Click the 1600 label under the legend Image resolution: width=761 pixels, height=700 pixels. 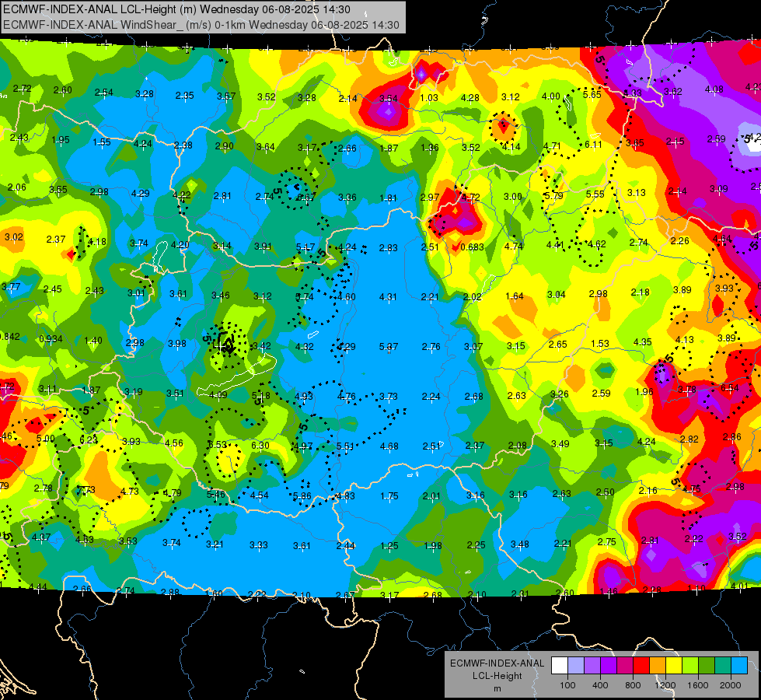click(x=698, y=685)
